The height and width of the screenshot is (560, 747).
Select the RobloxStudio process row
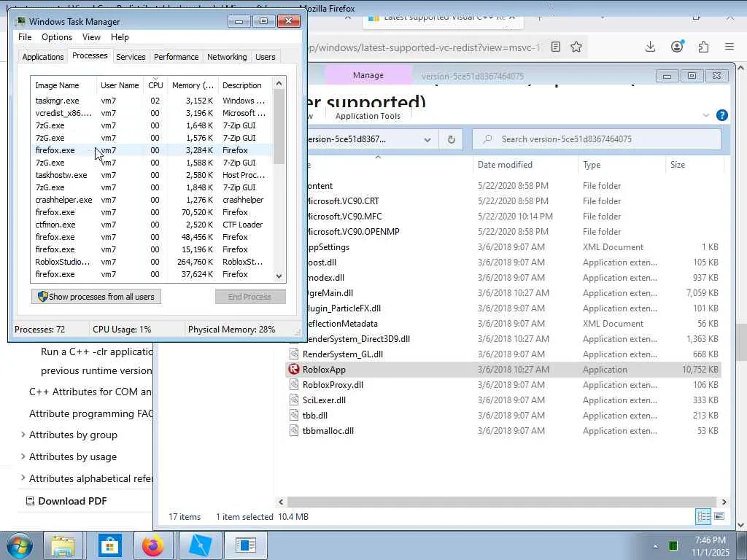[x=152, y=262]
